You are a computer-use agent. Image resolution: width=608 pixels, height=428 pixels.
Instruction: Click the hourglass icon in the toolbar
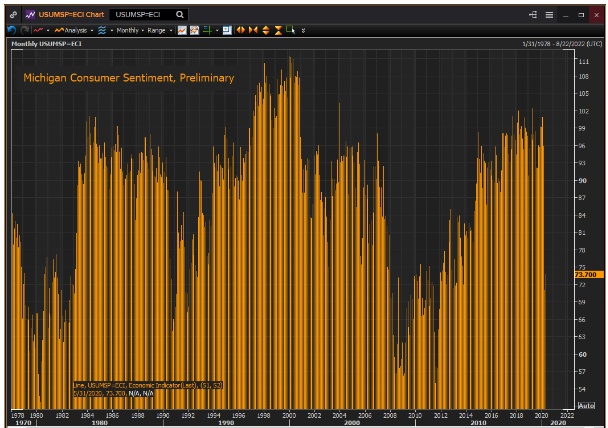click(x=278, y=31)
